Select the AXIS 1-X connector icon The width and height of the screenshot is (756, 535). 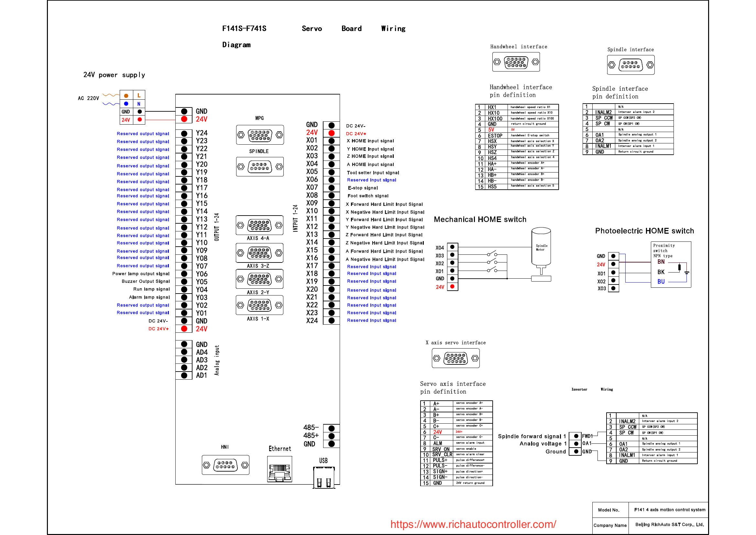(259, 305)
